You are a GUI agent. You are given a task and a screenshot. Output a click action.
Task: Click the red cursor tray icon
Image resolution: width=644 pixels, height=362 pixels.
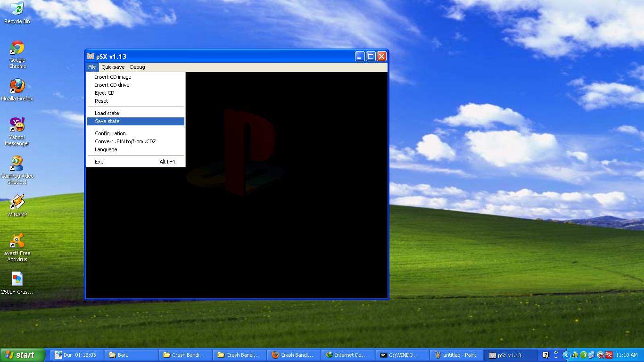(609, 355)
